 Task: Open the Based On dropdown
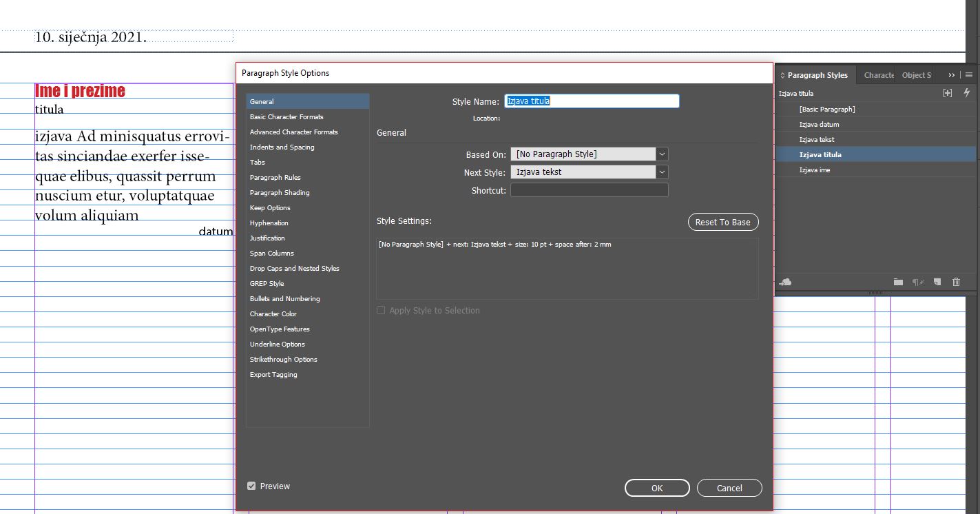(589, 154)
